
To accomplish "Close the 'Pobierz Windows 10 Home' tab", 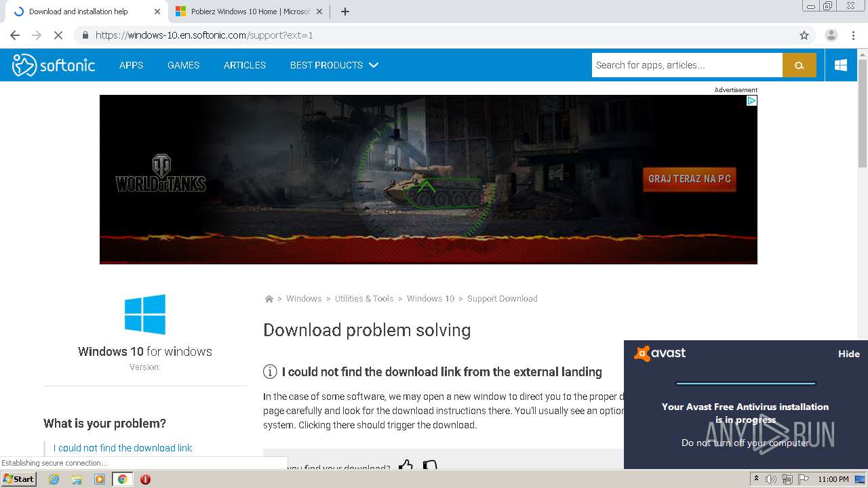I will [319, 12].
